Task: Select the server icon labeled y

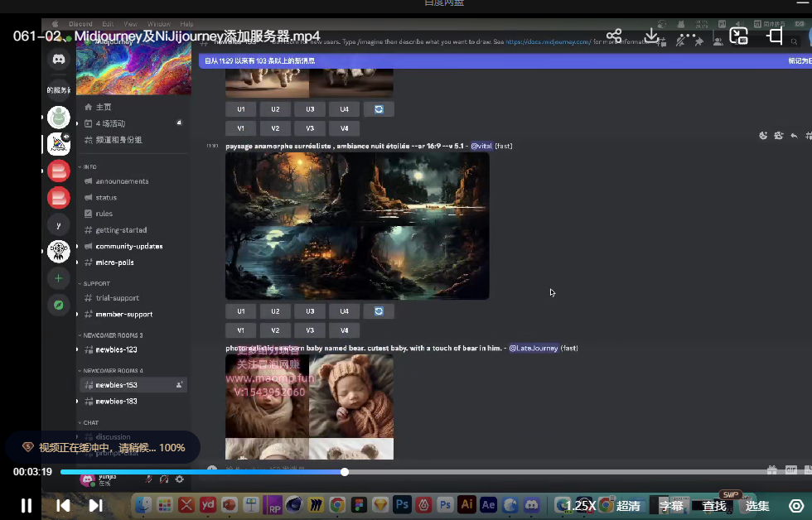Action: (59, 225)
